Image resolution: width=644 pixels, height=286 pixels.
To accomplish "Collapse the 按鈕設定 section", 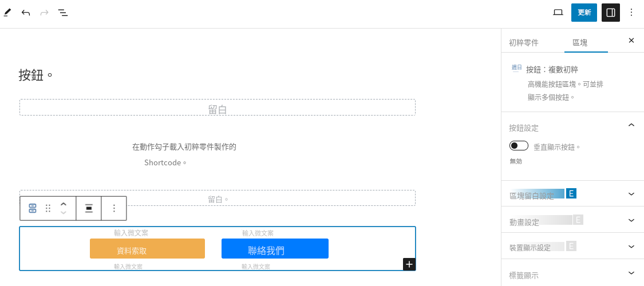I will [631, 125].
